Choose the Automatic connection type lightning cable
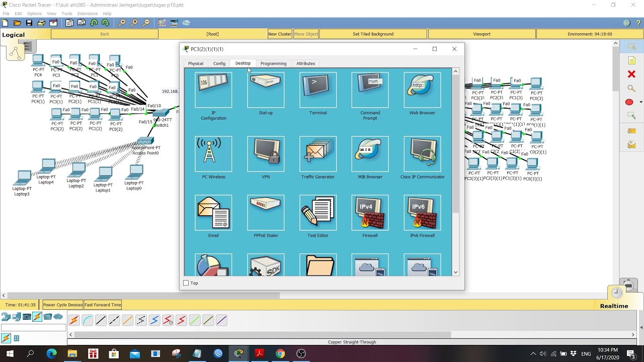This screenshot has width=644, height=362. pos(74,320)
